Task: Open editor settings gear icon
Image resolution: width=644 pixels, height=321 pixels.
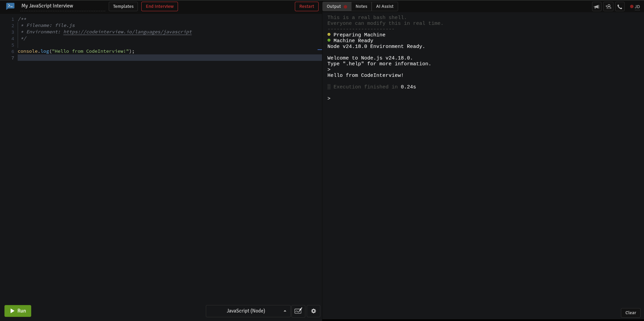Action: (314, 311)
